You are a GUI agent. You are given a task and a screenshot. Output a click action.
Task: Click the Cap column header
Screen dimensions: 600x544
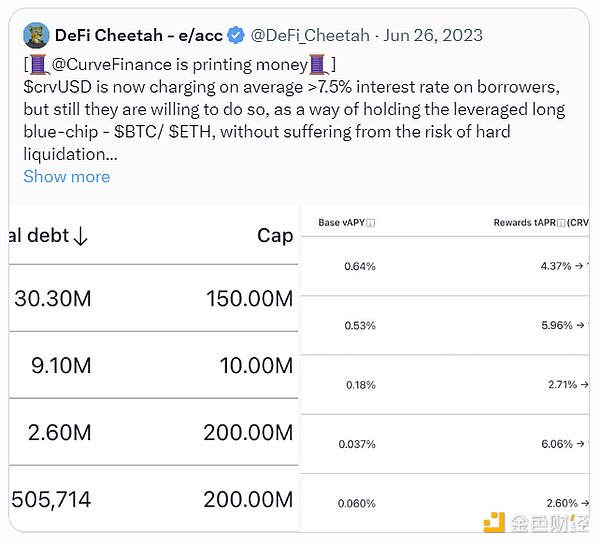pos(275,236)
